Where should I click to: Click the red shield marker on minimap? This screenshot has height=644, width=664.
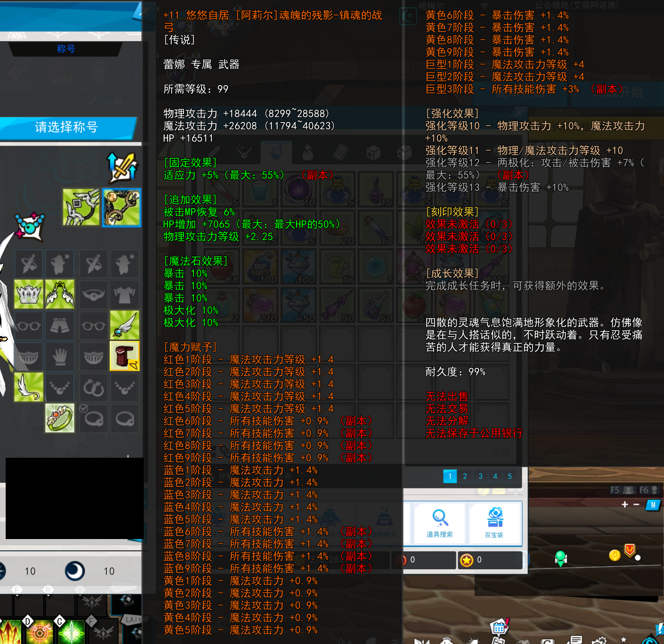629,550
